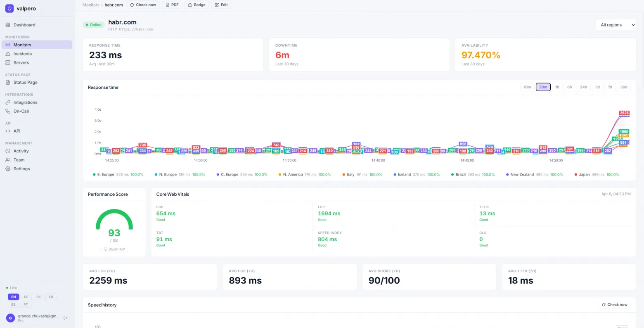The image size is (644, 328).
Task: Switch interface language to DE
Action: [26, 297]
